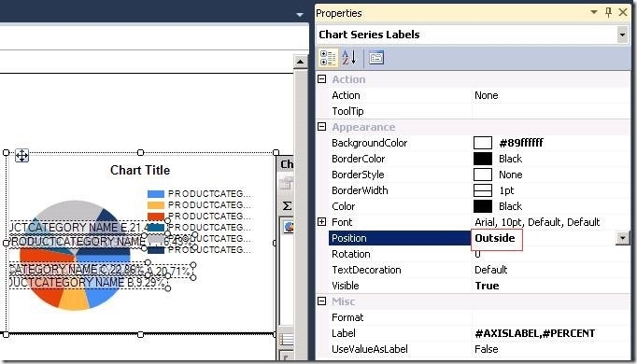Viewport: 637px width, 364px height.
Task: Click the sigma values icon beside chart
Action: point(288,205)
